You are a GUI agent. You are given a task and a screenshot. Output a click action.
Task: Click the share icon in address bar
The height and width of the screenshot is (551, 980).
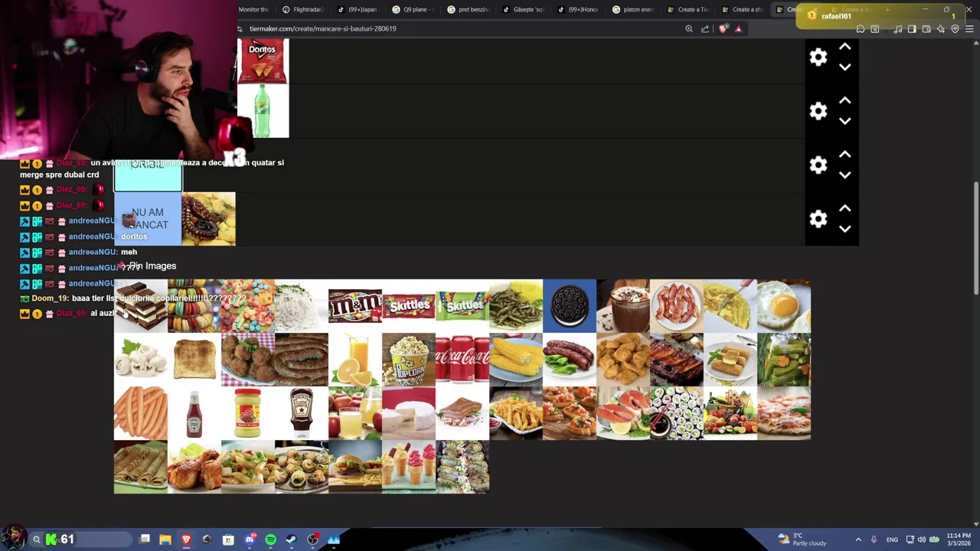click(705, 29)
